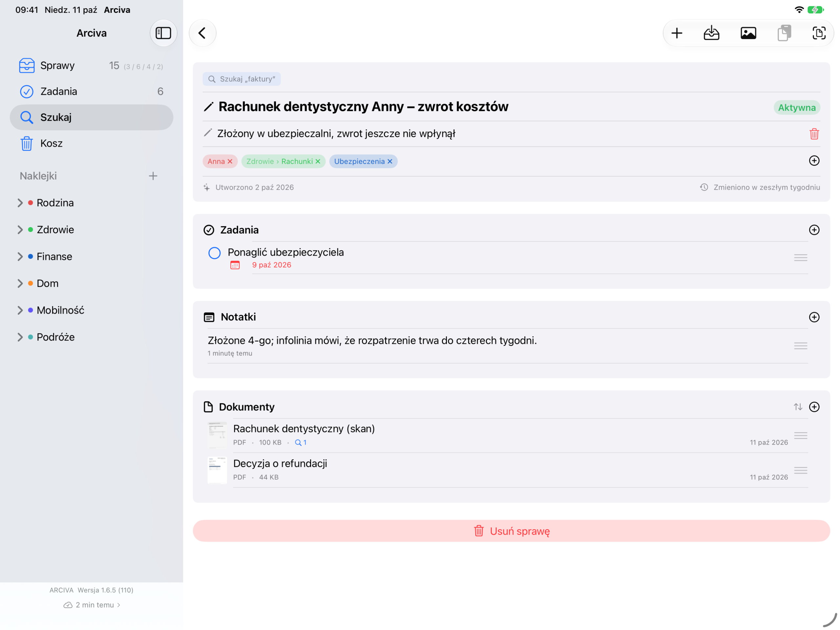Expand the Dom sticker group

pos(20,284)
